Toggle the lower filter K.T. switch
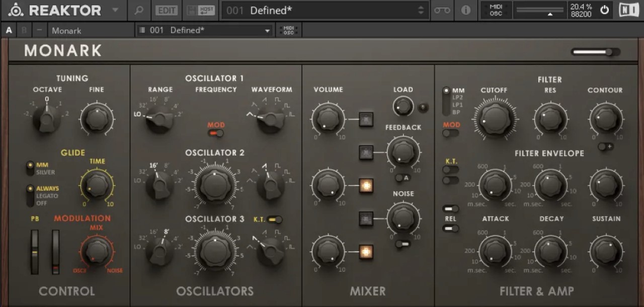The image size is (644, 307). pyautogui.click(x=451, y=180)
